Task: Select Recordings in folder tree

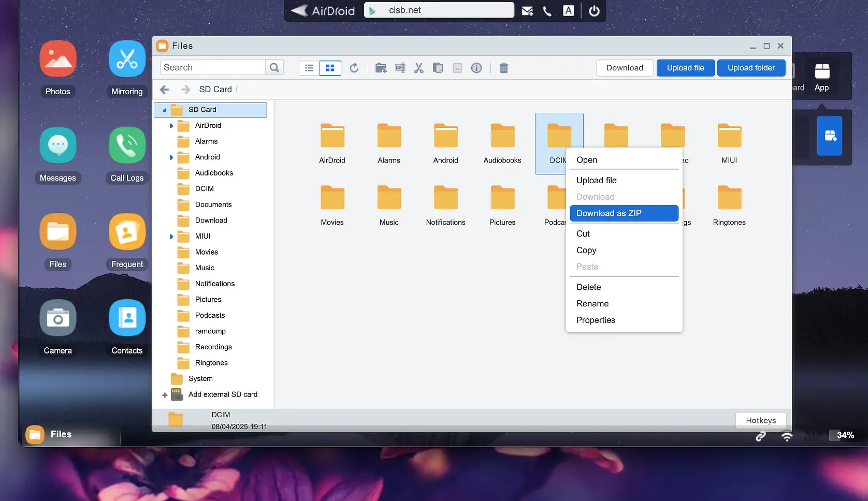Action: pyautogui.click(x=213, y=347)
